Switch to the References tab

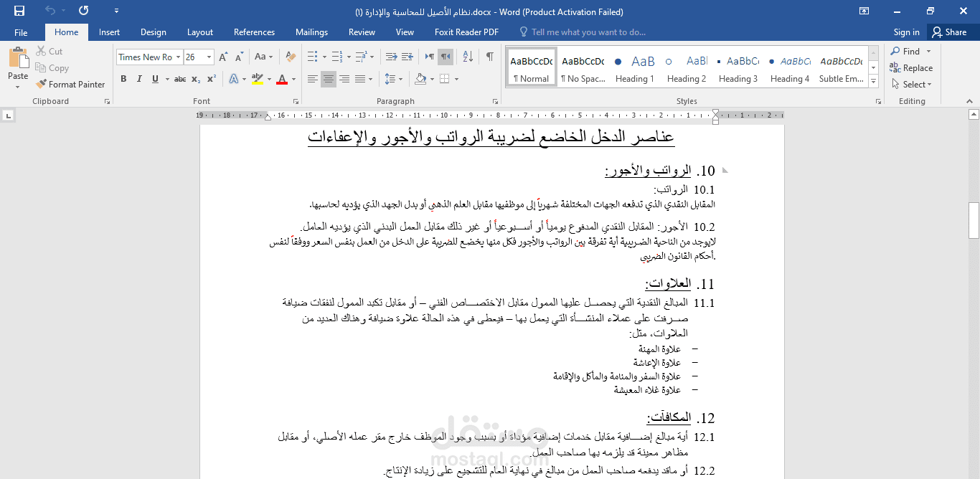tap(254, 32)
